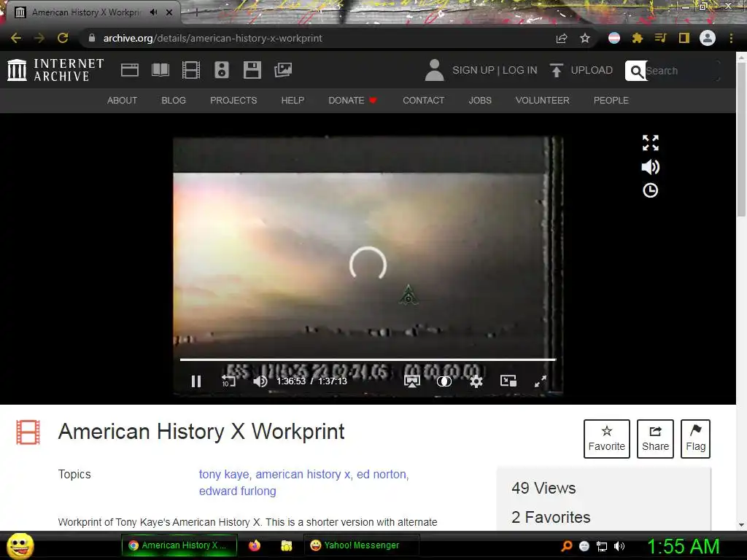The image size is (747, 560).
Task: Open the 'ed norton' topic link
Action: (381, 474)
